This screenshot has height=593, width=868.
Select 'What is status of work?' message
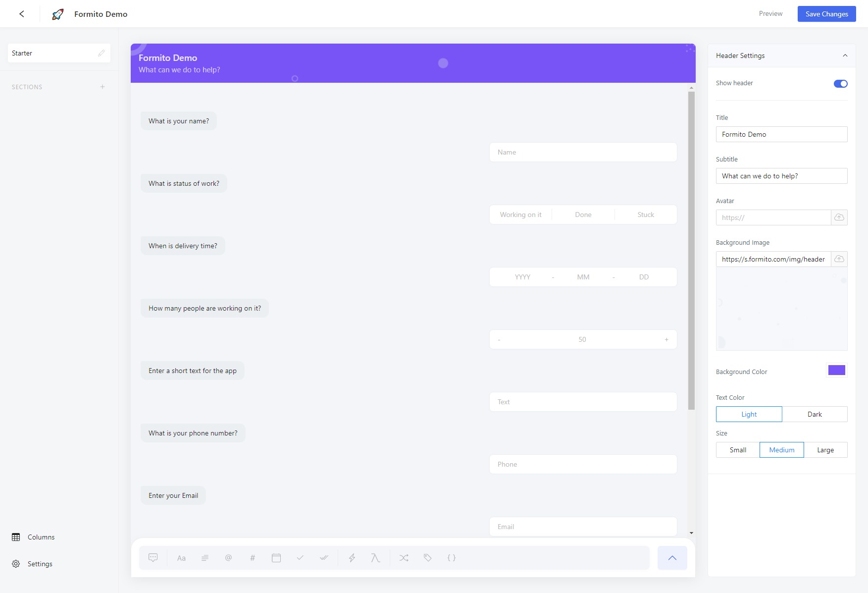(184, 183)
